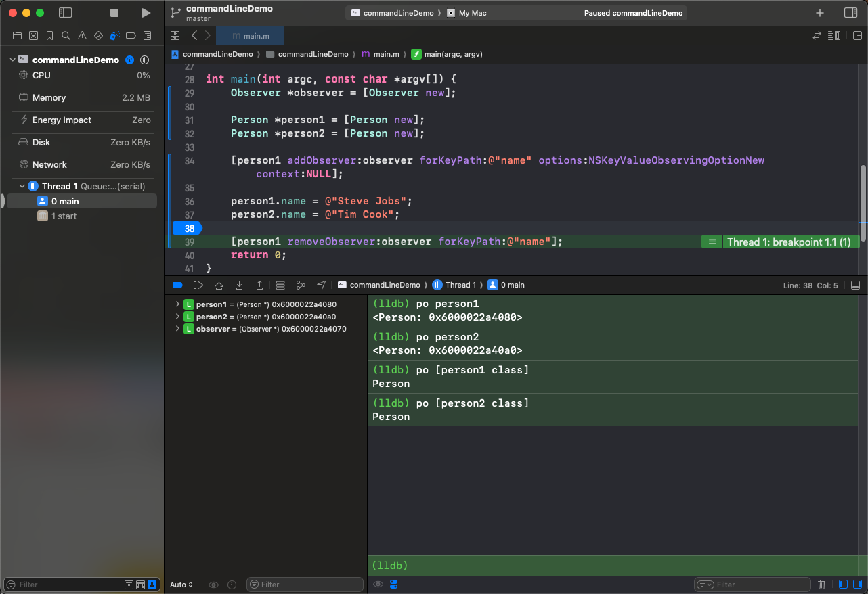The image size is (868, 594).
Task: Stop the running commandLineDemo scheme
Action: (x=114, y=13)
